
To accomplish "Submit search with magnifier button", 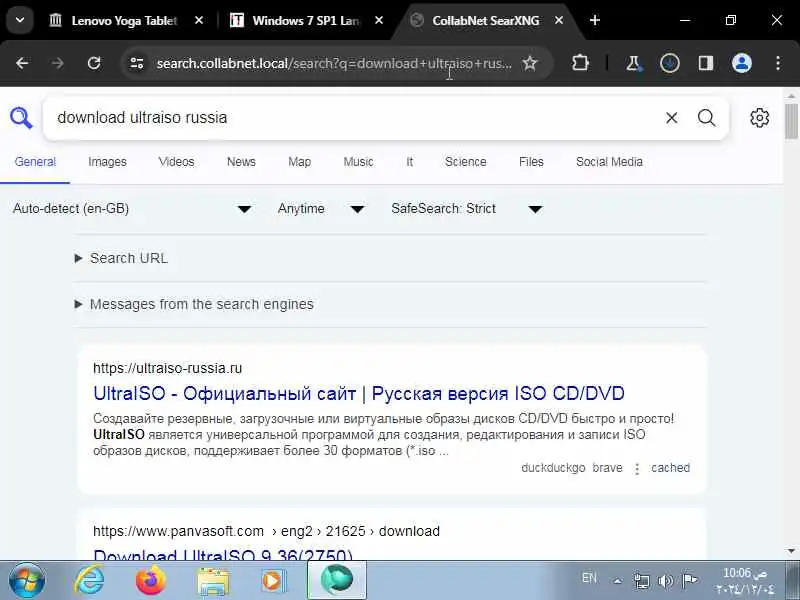I will pos(707,118).
